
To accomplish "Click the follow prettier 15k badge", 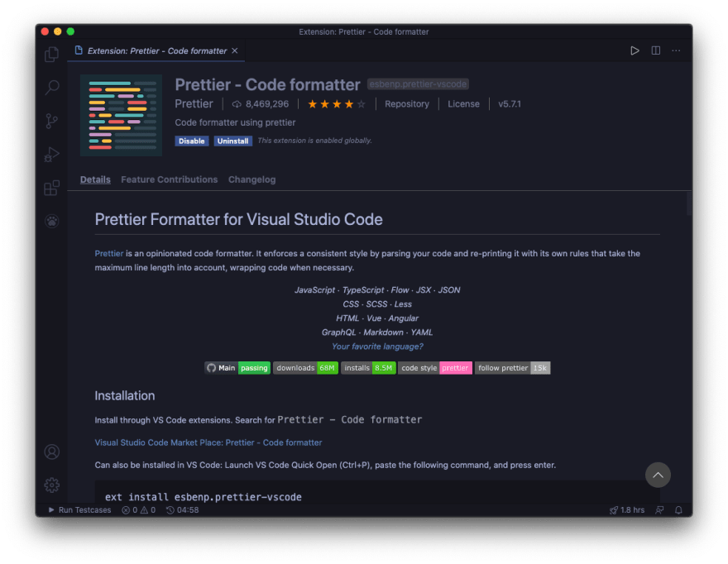I will pos(513,368).
